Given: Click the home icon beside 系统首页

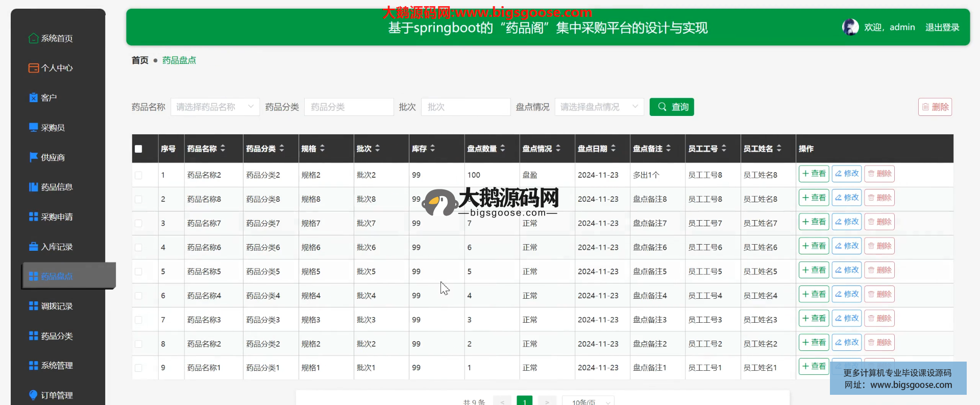Looking at the screenshot, I should coord(33,38).
